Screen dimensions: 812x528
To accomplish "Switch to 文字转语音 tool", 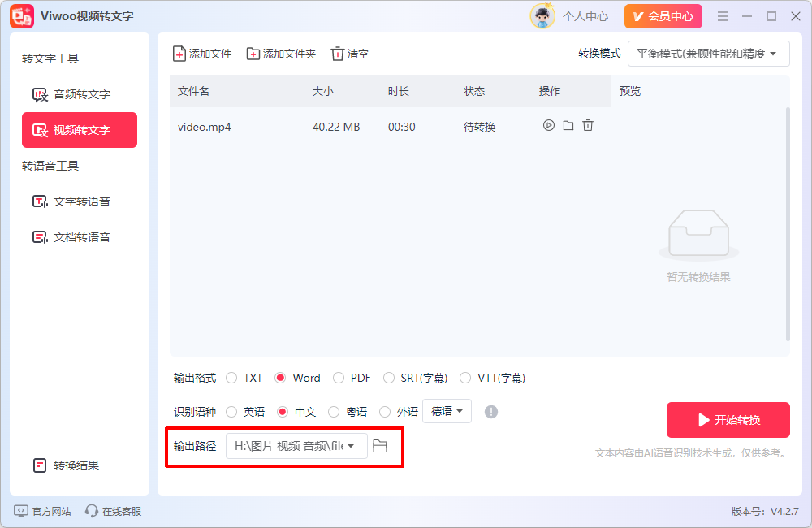I will (80, 201).
